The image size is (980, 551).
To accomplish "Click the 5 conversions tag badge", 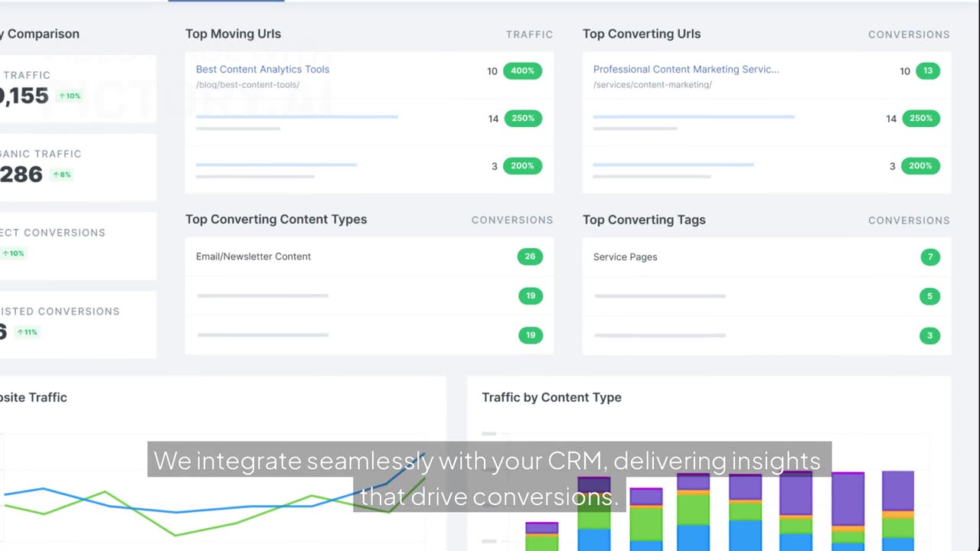I will point(930,296).
